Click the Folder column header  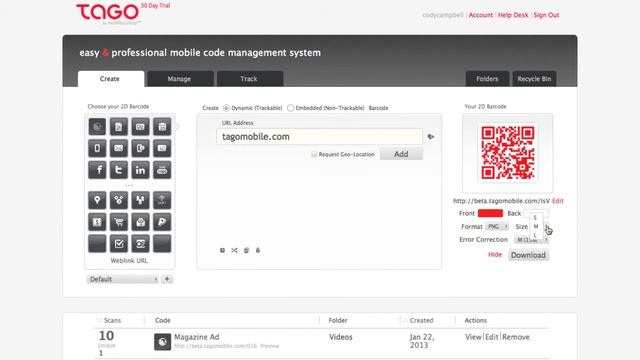coord(338,320)
